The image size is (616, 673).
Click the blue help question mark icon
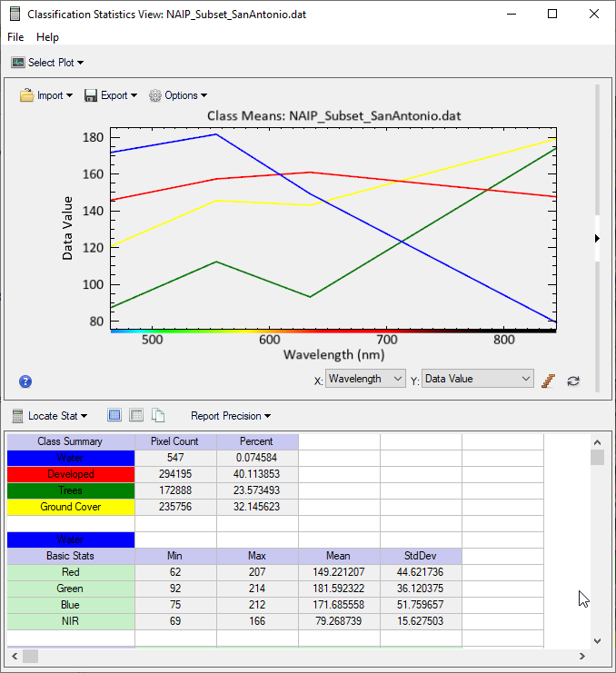[25, 381]
